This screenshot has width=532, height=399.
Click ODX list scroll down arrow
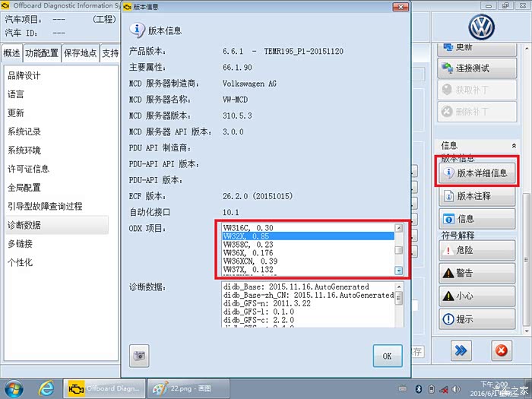pos(399,271)
